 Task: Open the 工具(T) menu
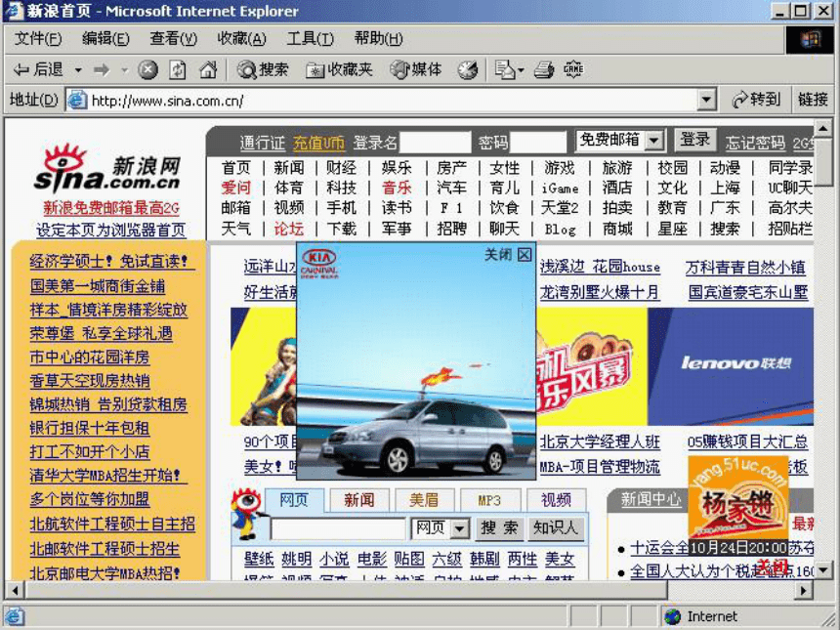tap(310, 38)
